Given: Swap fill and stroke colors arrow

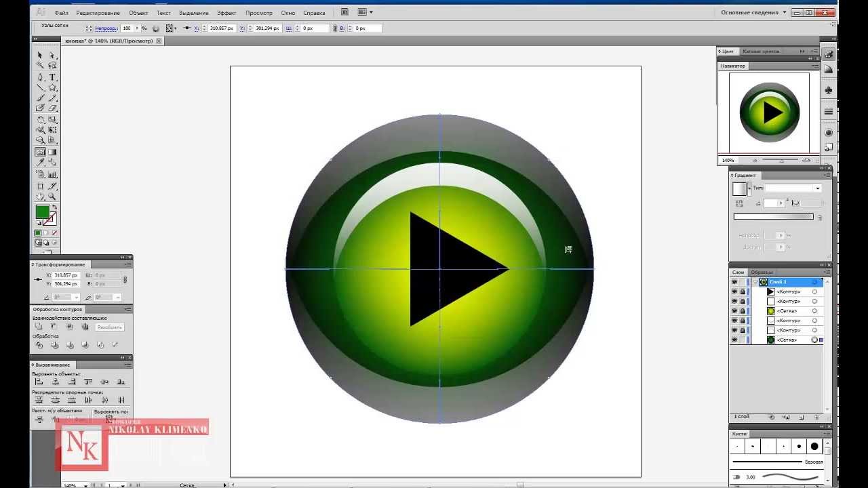Looking at the screenshot, I should 54,207.
